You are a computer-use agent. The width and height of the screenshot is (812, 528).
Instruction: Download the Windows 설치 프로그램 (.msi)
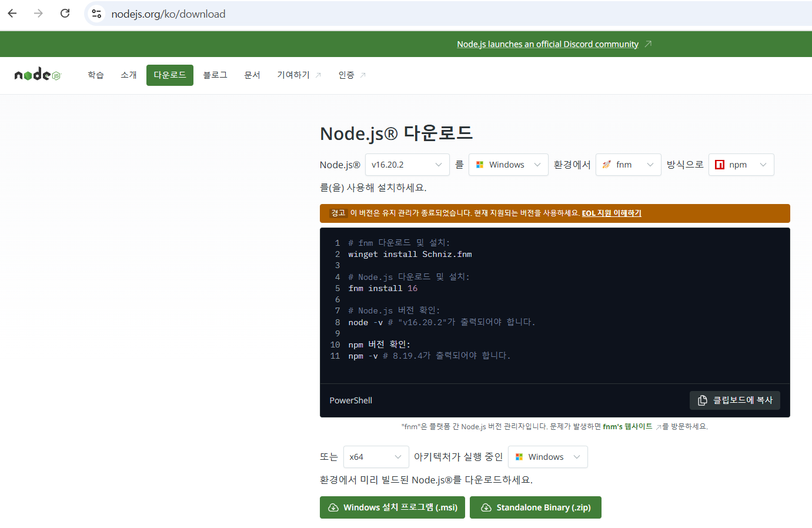pyautogui.click(x=392, y=507)
